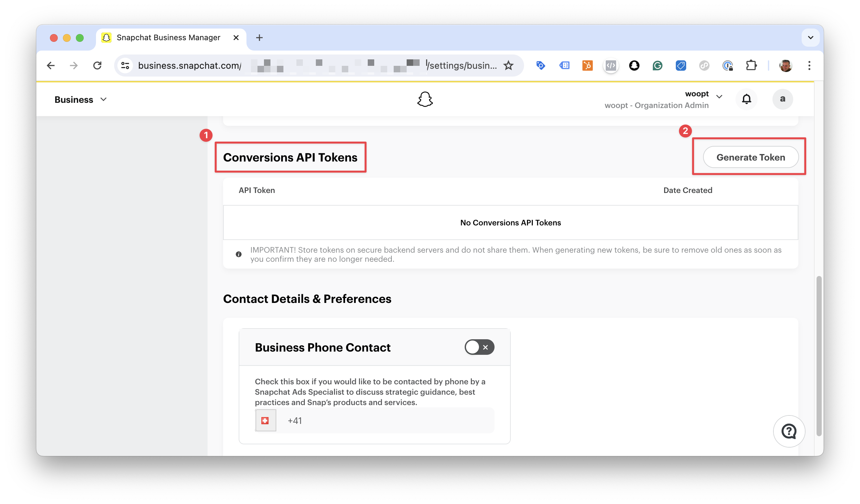860x504 pixels.
Task: Click the Snapchat ghost logo
Action: [425, 99]
